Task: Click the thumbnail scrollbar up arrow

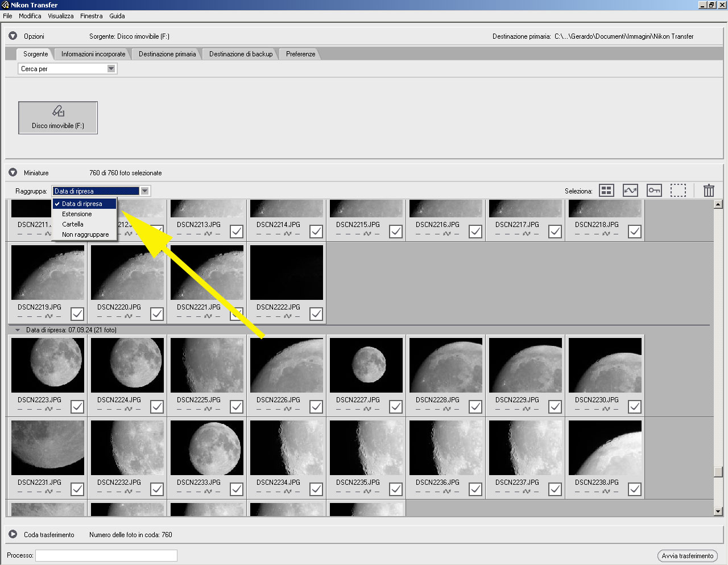Action: tap(718, 204)
